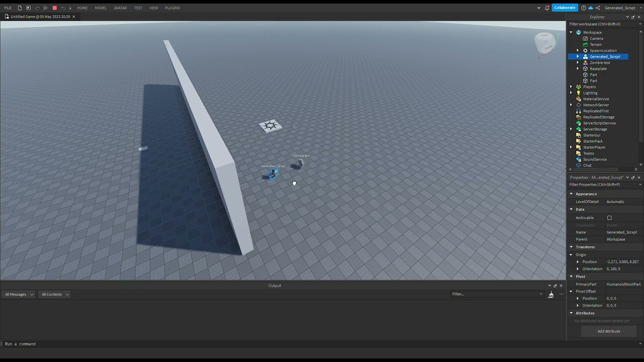Screen dimensions: 644x362
Task: Select the Teams icon in Explorer
Action: pos(579,153)
